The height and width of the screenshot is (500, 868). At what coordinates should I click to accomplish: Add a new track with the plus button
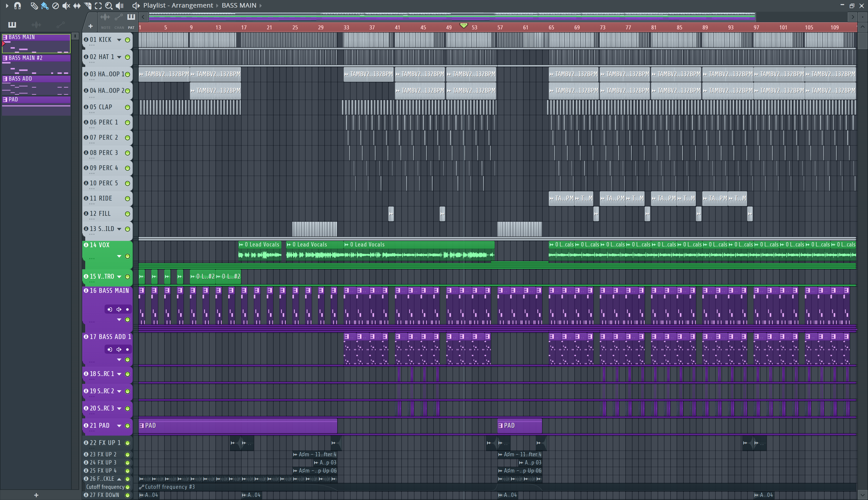[90, 26]
